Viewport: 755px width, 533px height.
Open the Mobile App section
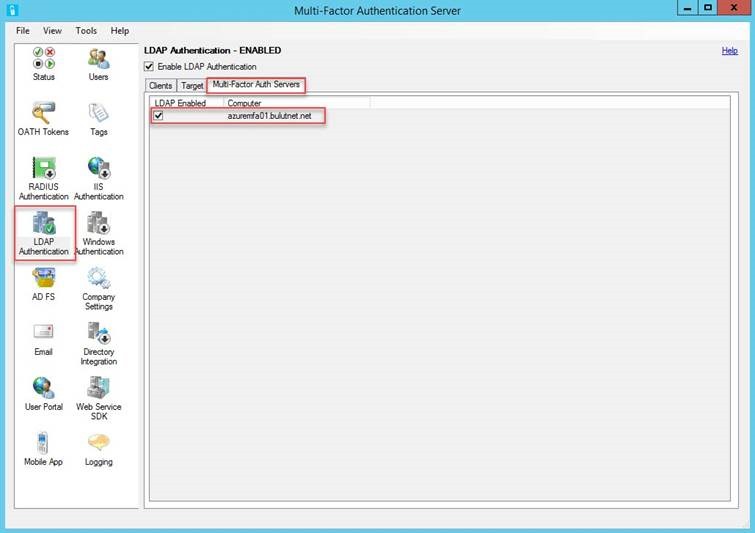[x=43, y=449]
